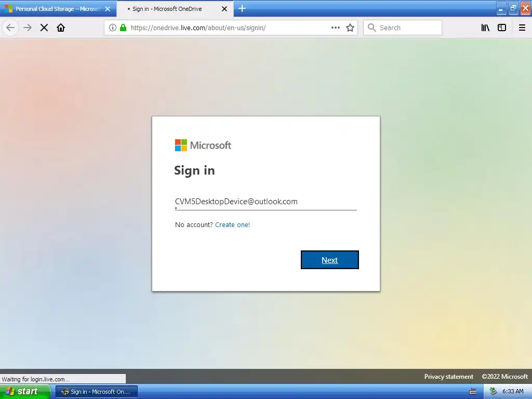Screen dimensions: 532x399
Task: Open the Firefox home page icon
Action: [x=61, y=28]
